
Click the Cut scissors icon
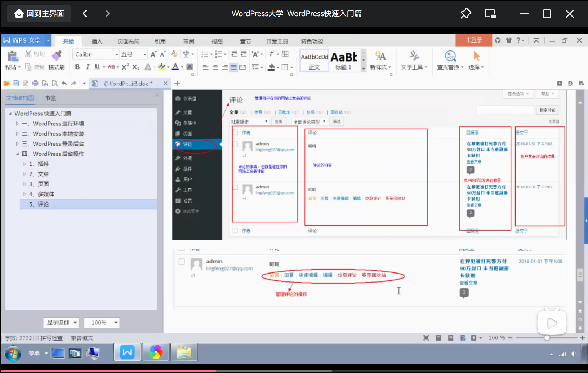tap(28, 54)
